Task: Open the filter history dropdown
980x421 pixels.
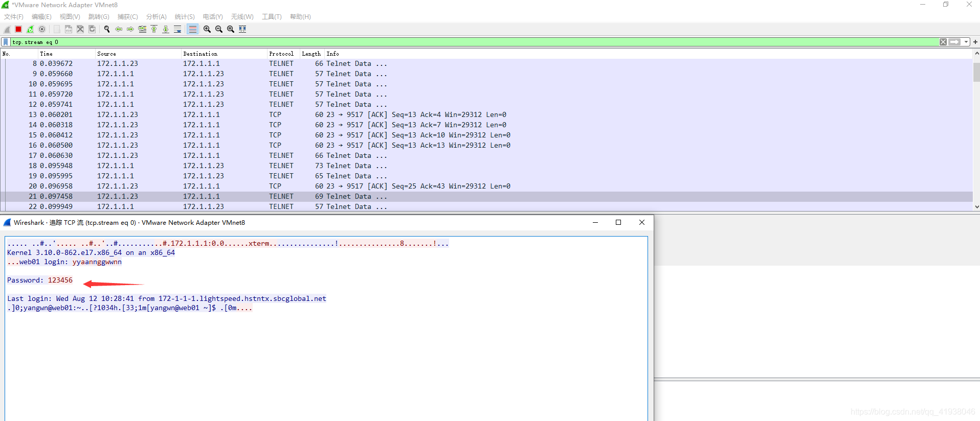Action: (966, 42)
